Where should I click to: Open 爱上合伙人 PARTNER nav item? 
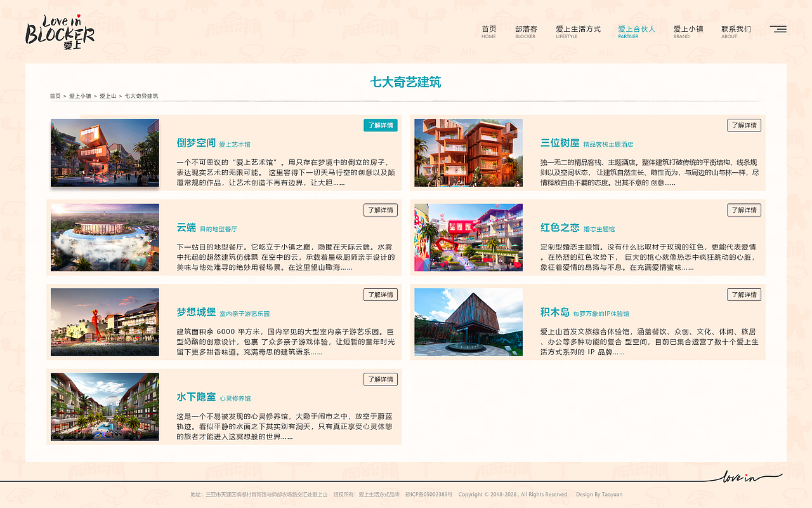click(x=637, y=32)
